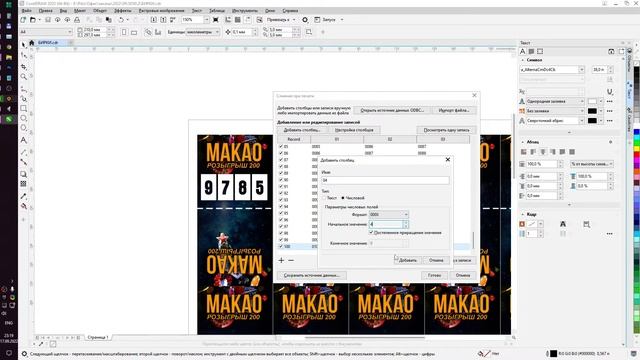Open Options gear icon in toolbar
Image resolution: width=640 pixels, height=360 pixels.
305,20
